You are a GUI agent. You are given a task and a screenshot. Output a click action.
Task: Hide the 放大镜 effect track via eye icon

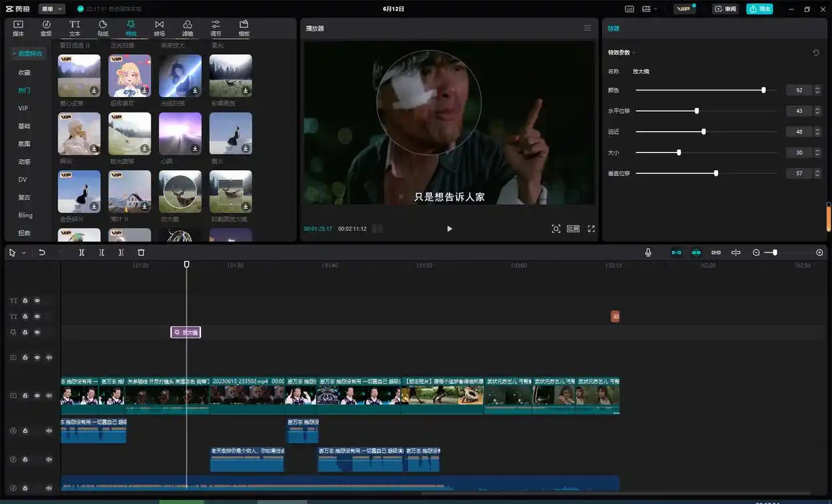pyautogui.click(x=38, y=332)
